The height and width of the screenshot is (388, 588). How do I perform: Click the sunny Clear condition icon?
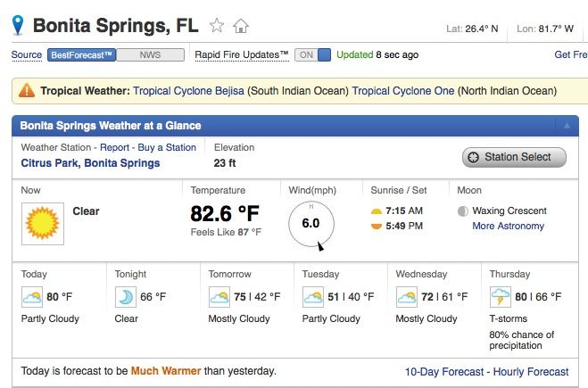(43, 224)
